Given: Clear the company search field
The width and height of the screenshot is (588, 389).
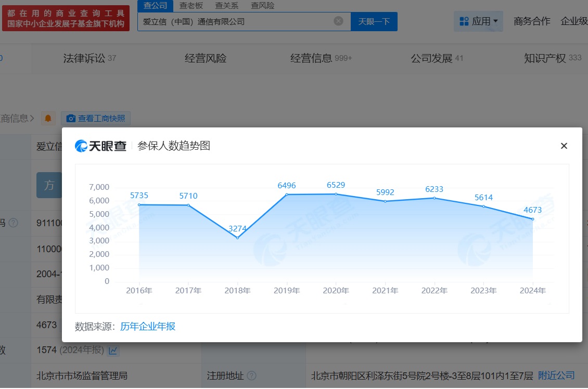Looking at the screenshot, I should click(x=338, y=21).
